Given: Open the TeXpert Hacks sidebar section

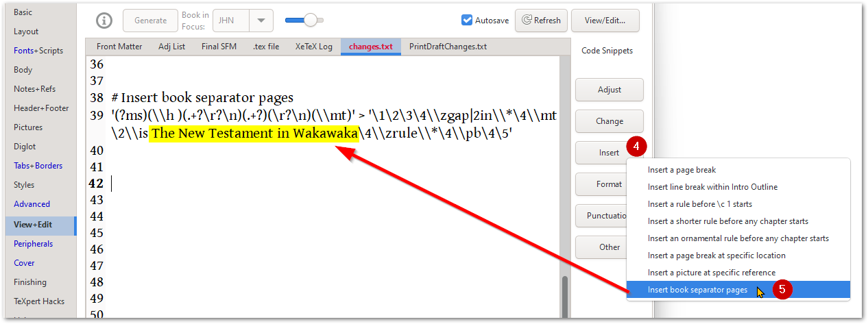Looking at the screenshot, I should tap(38, 301).
